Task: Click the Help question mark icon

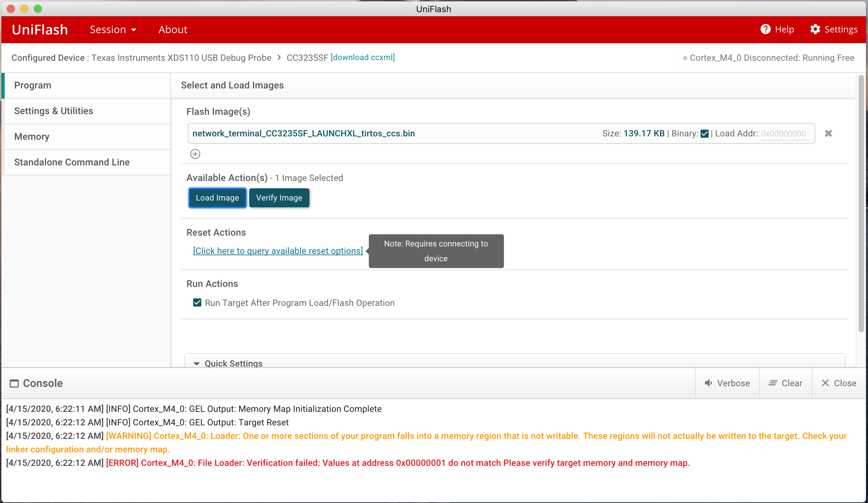Action: [x=765, y=29]
